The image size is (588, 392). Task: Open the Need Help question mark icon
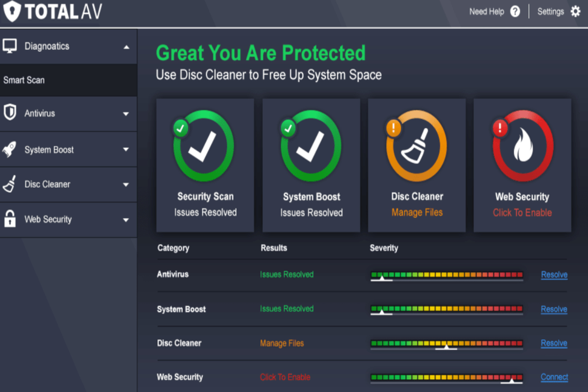(x=515, y=12)
